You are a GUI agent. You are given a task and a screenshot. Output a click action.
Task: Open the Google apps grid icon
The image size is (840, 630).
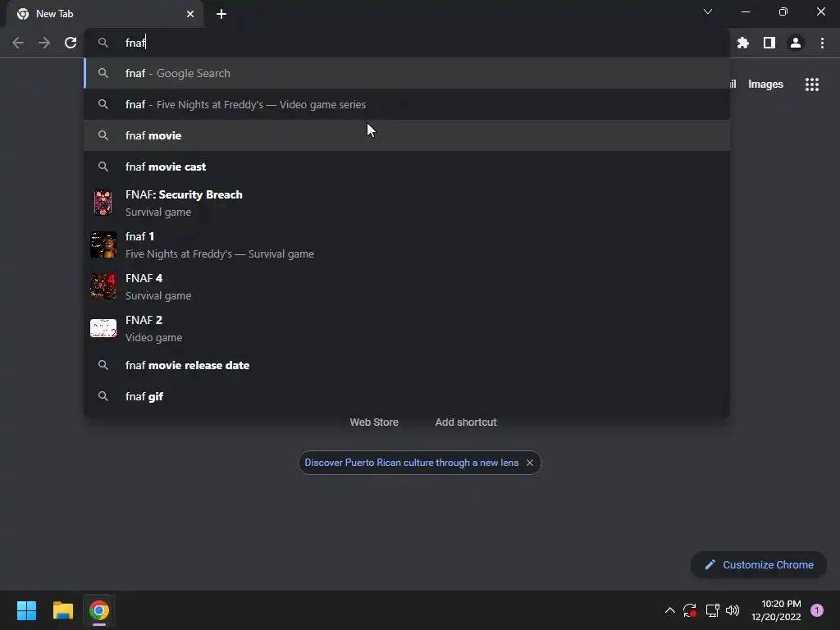pyautogui.click(x=812, y=84)
